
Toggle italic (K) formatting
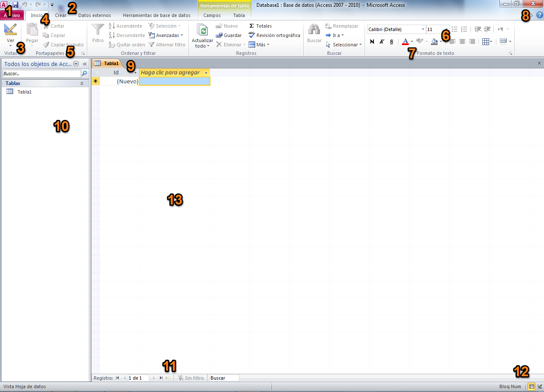[382, 42]
